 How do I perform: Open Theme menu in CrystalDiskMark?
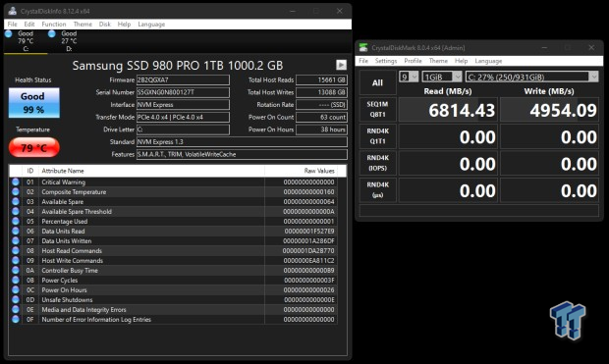pos(438,61)
